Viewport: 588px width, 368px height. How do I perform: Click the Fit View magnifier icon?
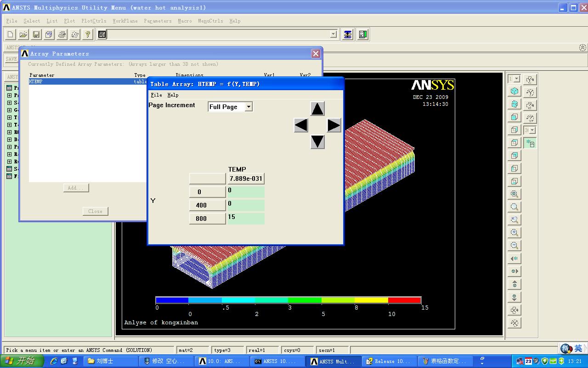[514, 194]
